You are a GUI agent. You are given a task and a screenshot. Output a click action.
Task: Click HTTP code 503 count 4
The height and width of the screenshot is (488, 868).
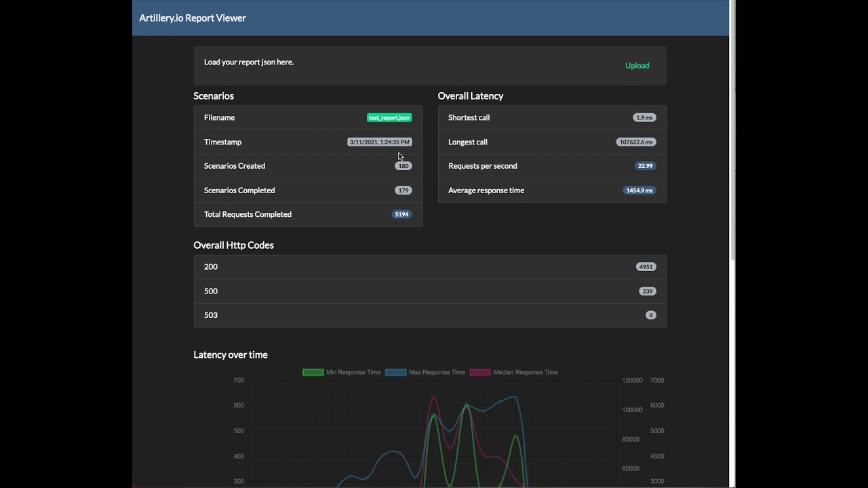coord(651,315)
